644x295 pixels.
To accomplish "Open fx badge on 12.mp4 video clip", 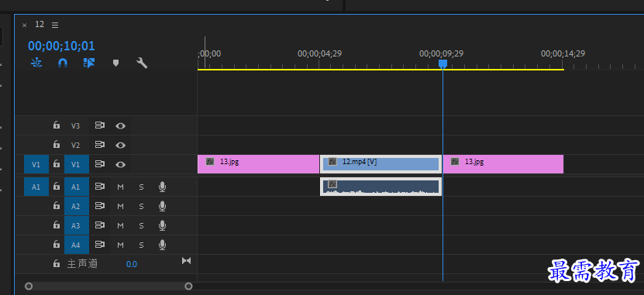I will coord(332,162).
